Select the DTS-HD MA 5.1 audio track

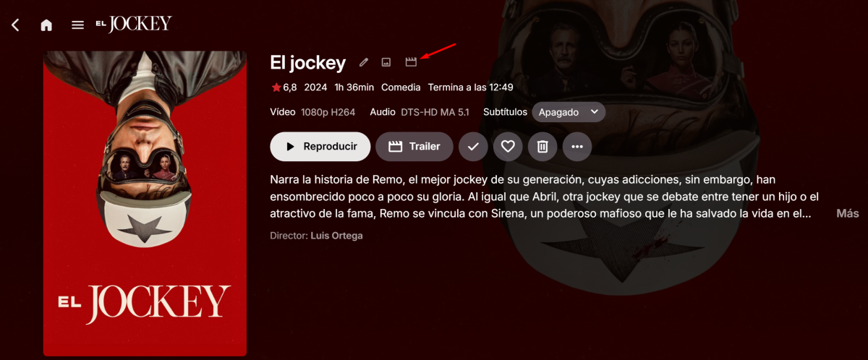coord(435,112)
